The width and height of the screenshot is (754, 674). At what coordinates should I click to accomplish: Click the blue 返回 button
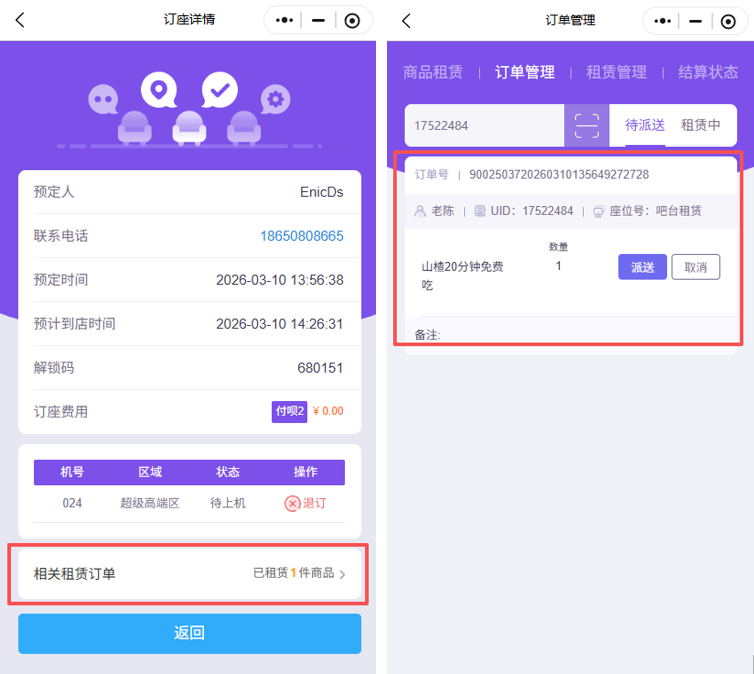(x=189, y=634)
